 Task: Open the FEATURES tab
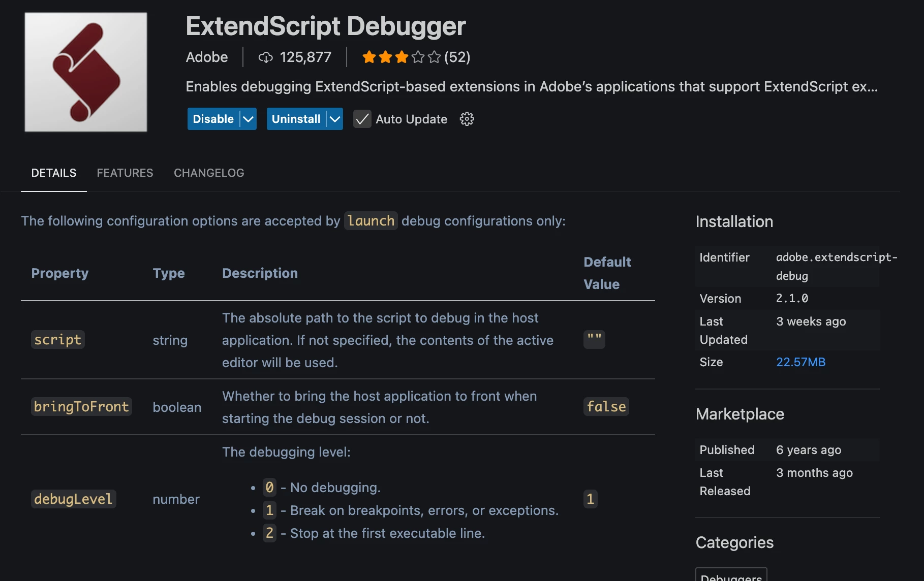125,173
